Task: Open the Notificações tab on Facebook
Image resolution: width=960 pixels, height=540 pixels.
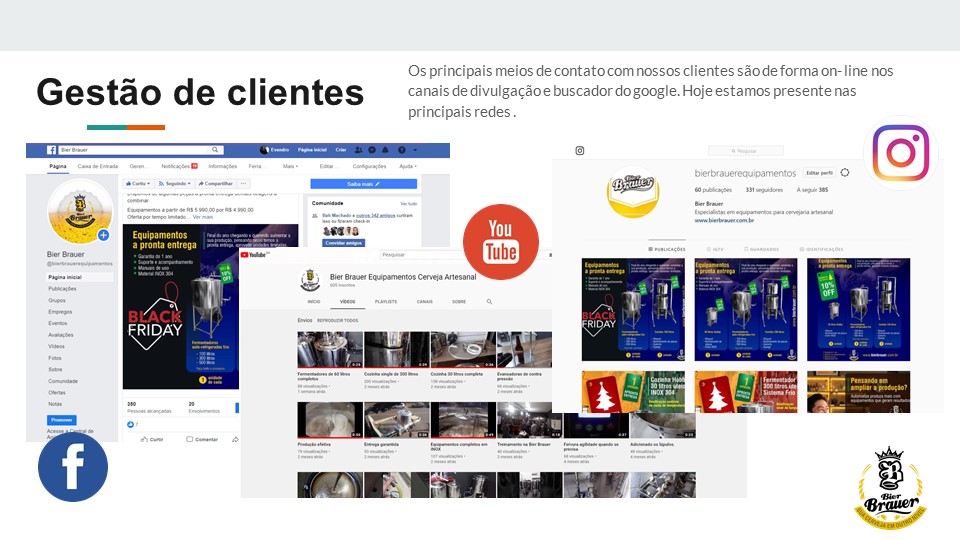Action: 179,166
